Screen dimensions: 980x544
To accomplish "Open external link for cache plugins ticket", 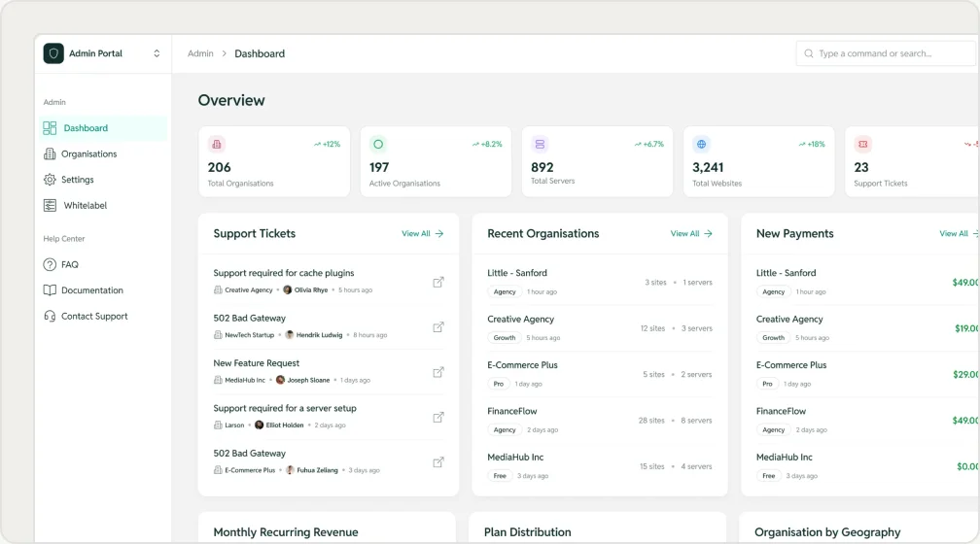I will (x=438, y=283).
